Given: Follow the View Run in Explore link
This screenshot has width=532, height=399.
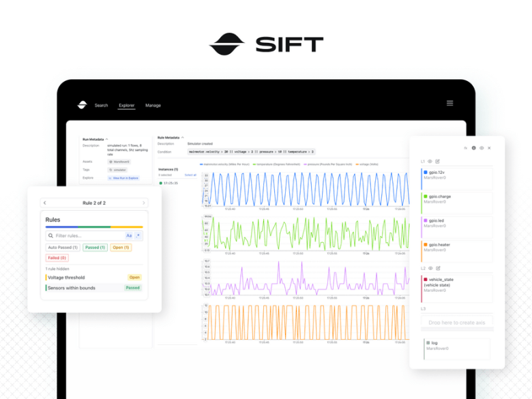Looking at the screenshot, I should pos(123,178).
